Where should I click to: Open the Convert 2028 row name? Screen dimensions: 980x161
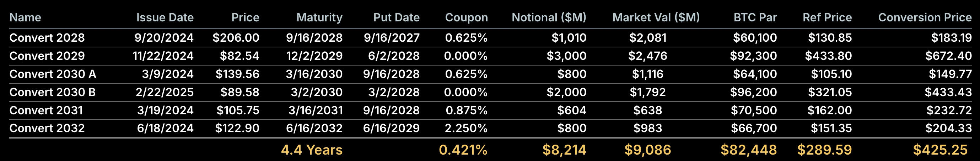[x=47, y=38]
